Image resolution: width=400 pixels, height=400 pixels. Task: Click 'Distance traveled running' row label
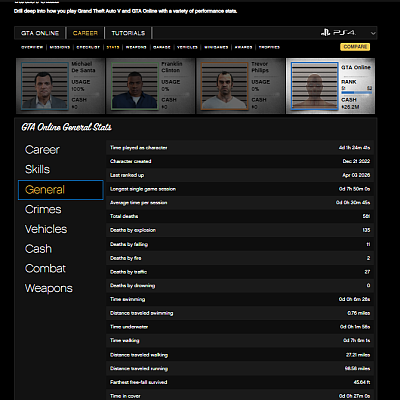click(x=139, y=369)
